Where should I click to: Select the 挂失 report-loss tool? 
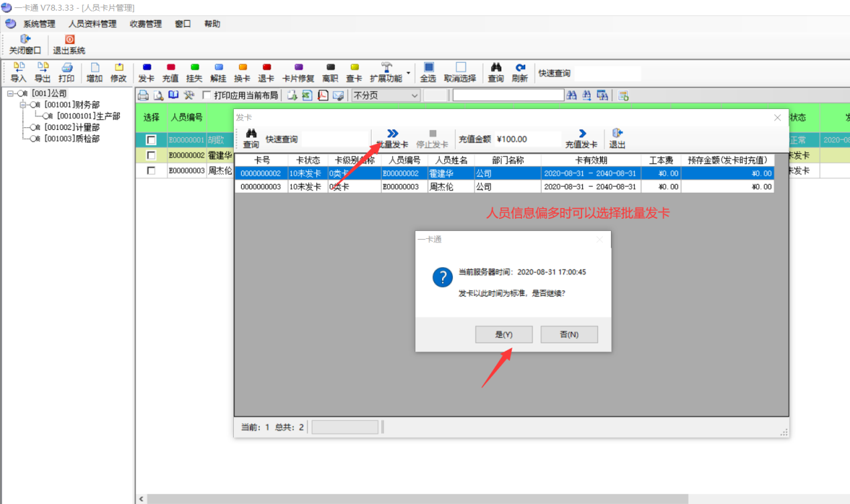click(x=194, y=72)
